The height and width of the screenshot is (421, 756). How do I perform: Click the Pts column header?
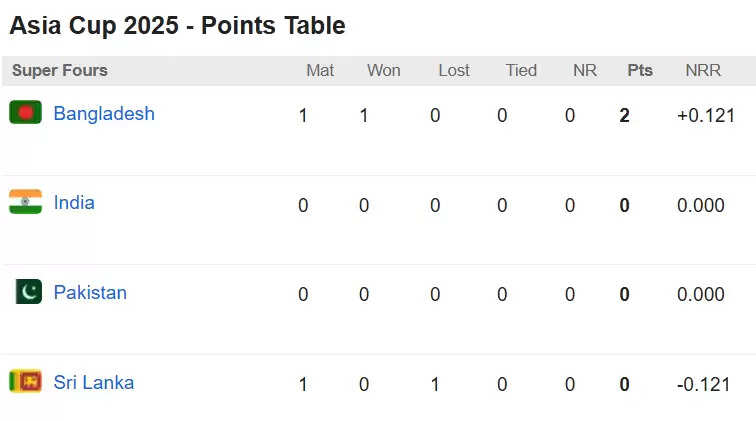click(640, 70)
